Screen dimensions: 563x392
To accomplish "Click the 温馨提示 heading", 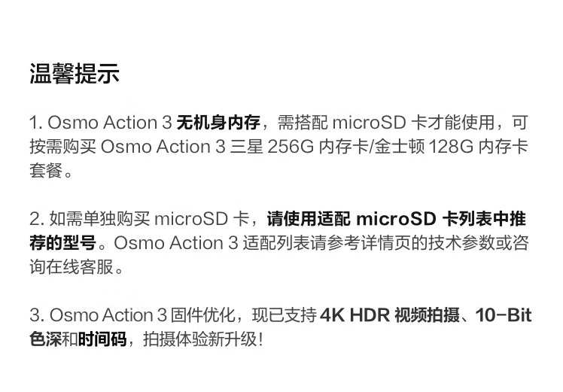I will (75, 74).
